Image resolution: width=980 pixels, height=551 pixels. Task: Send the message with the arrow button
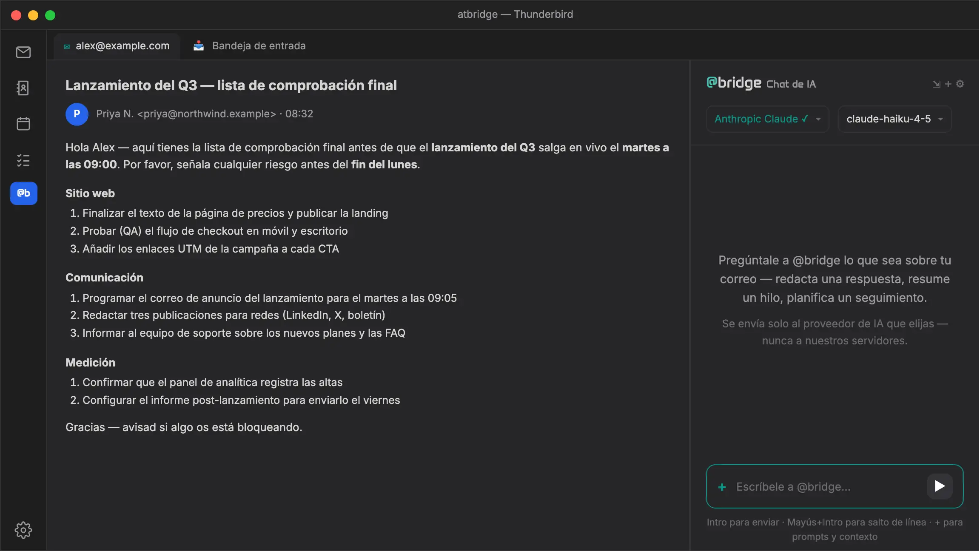pos(940,486)
